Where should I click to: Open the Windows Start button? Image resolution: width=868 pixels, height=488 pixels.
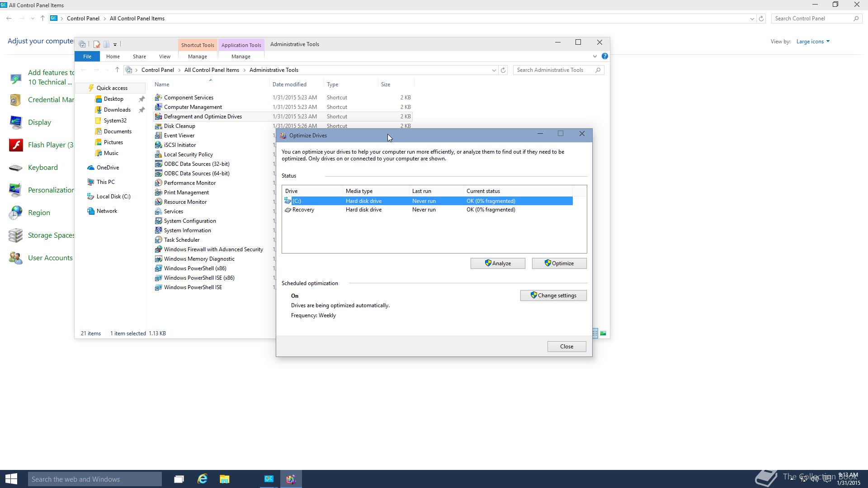pyautogui.click(x=11, y=479)
